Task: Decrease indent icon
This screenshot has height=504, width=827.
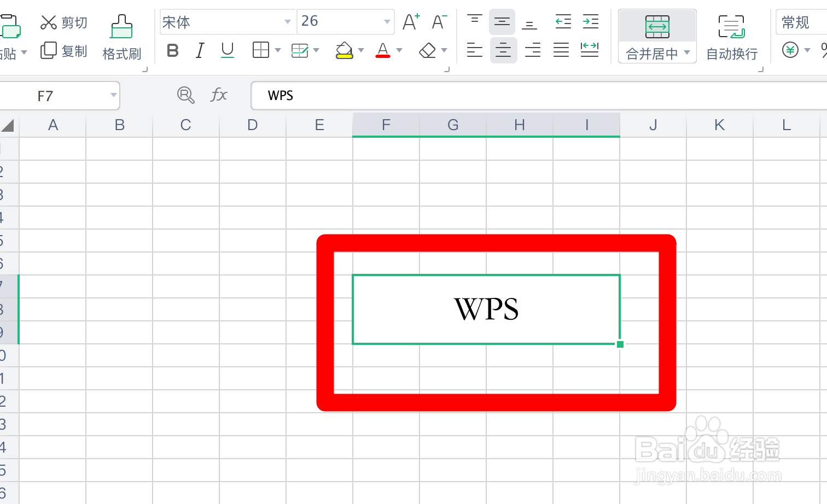Action: pos(563,22)
